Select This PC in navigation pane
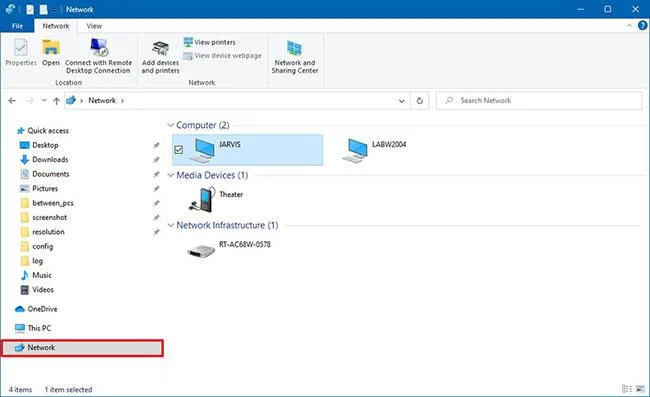 pos(33,328)
